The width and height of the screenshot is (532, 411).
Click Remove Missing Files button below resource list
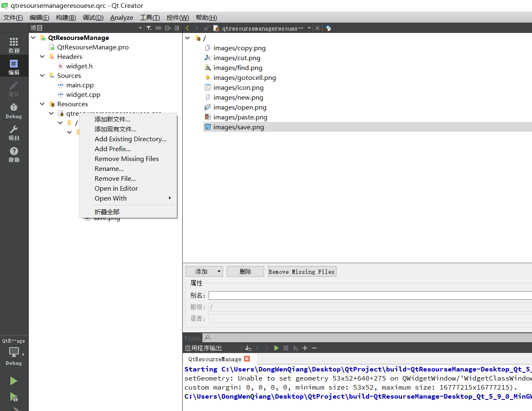(x=302, y=271)
